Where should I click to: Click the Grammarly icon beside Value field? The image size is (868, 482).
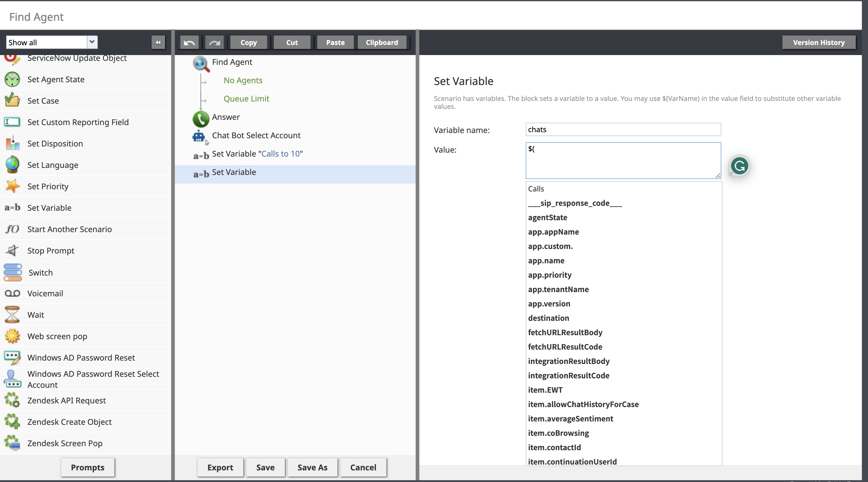(739, 166)
